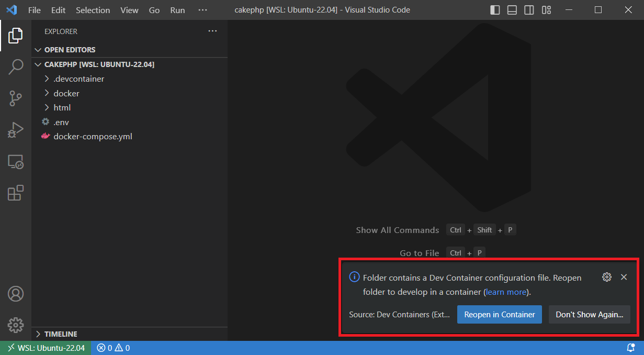
Task: Open the Search view
Action: [x=15, y=67]
